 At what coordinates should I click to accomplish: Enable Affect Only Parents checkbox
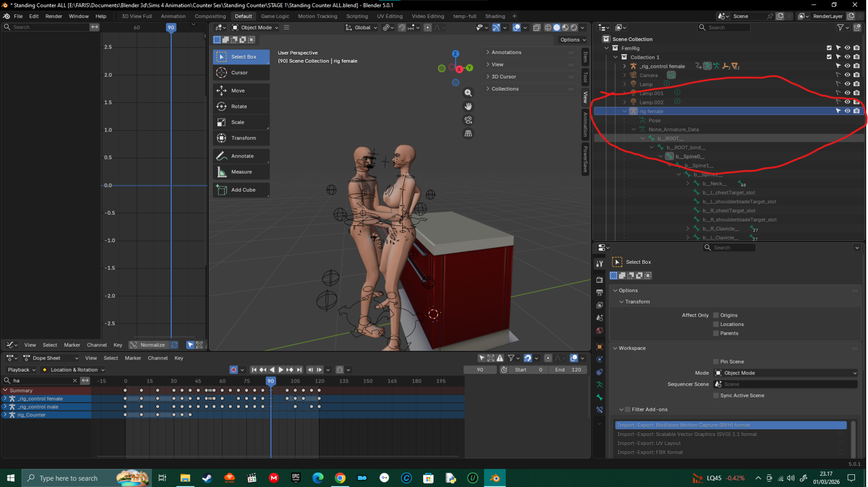tap(716, 333)
